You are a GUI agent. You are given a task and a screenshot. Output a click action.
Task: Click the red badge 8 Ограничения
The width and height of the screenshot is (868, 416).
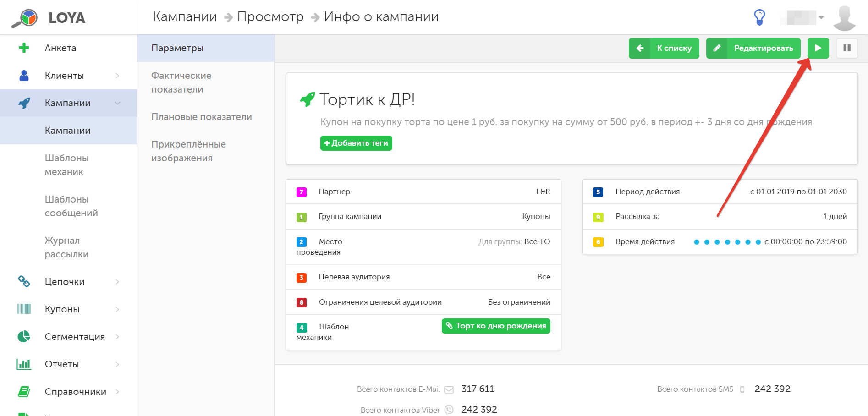(302, 302)
